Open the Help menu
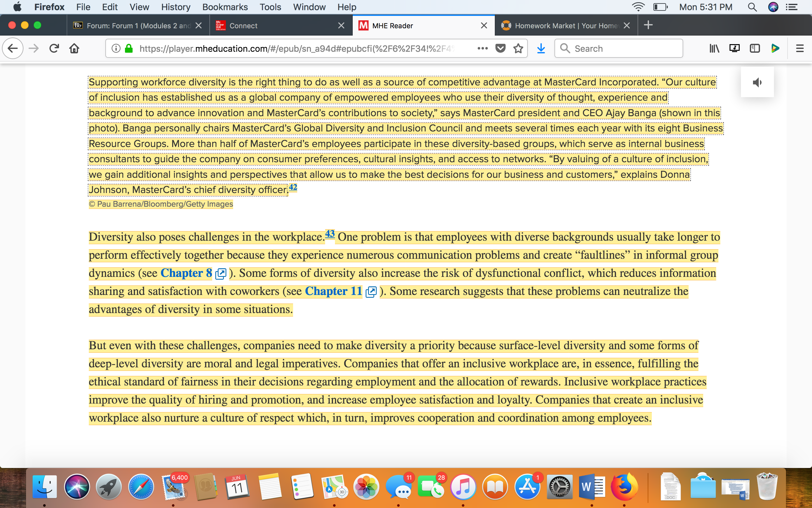812x508 pixels. tap(347, 7)
